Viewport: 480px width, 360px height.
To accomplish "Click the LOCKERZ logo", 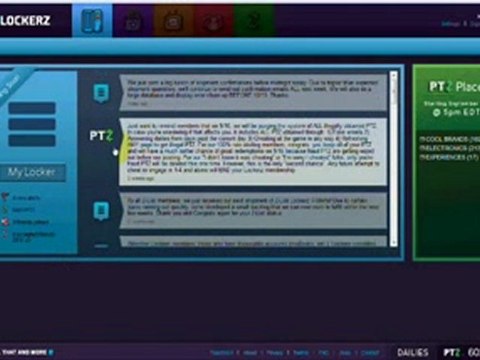I will click(25, 21).
